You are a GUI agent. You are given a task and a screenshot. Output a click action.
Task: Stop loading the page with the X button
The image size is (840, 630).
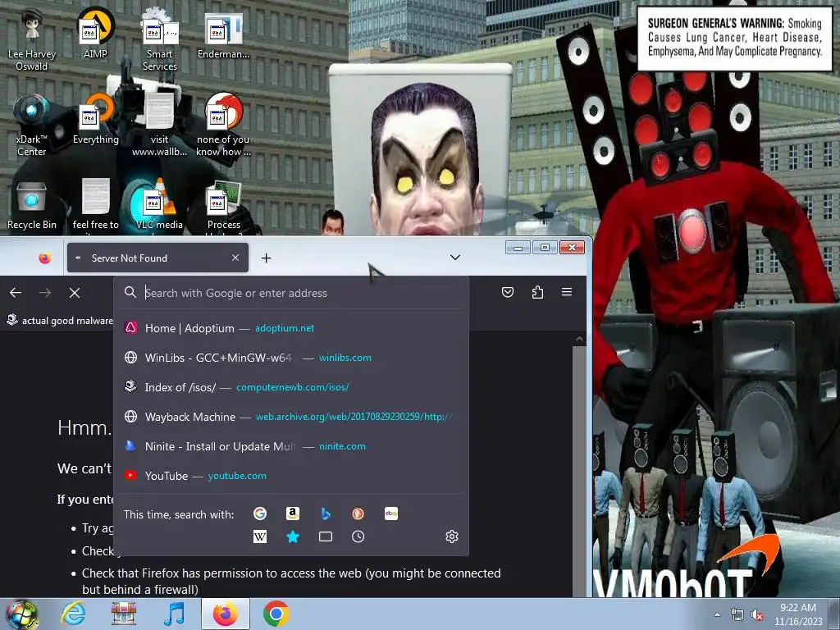pos(75,293)
